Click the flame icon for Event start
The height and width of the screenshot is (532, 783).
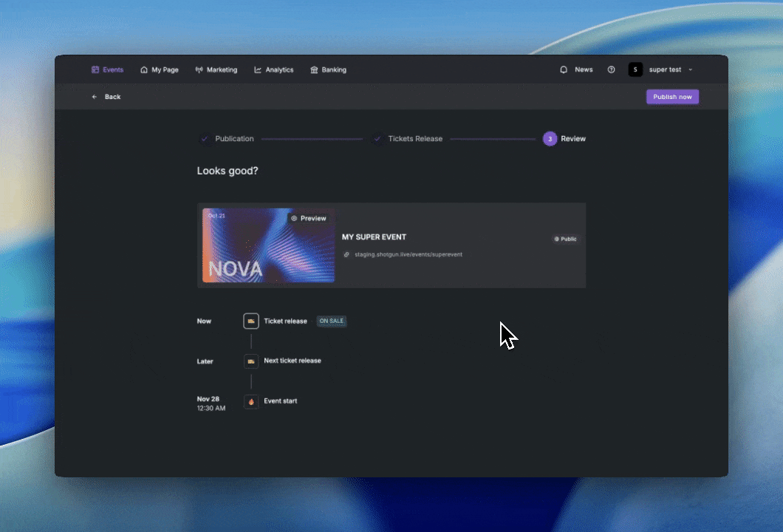point(251,402)
